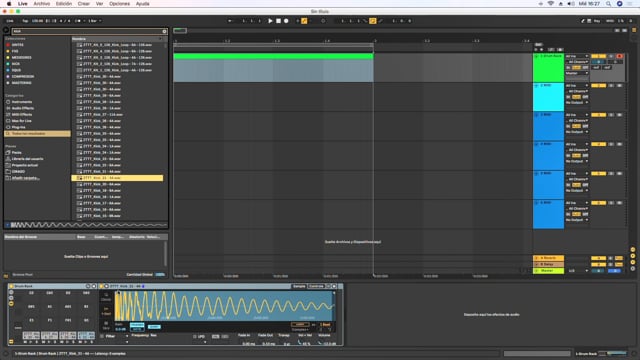Enable the Filter section checkbox in Simpler
This screenshot has height=360, width=640.
102,336
